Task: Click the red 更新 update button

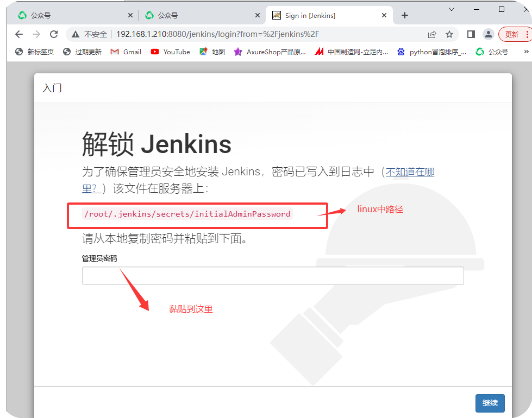Action: (x=512, y=34)
